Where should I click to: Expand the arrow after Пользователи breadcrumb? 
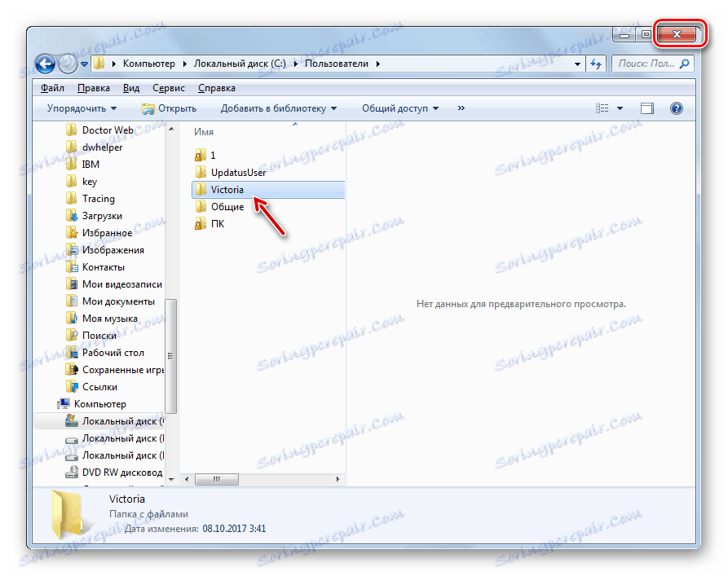point(378,64)
